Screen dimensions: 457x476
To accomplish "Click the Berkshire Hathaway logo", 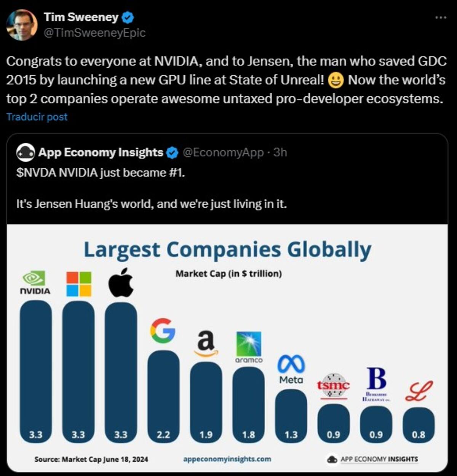I will [x=376, y=384].
